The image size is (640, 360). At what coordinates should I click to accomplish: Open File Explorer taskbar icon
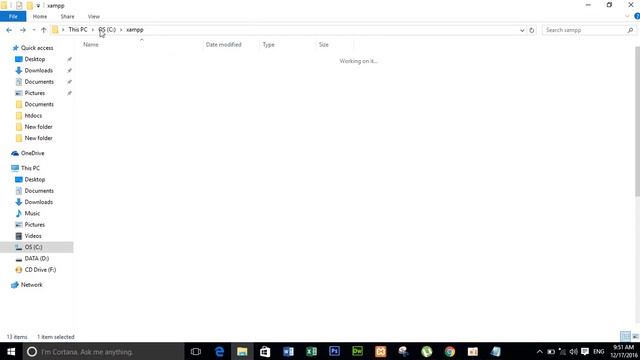(242, 351)
